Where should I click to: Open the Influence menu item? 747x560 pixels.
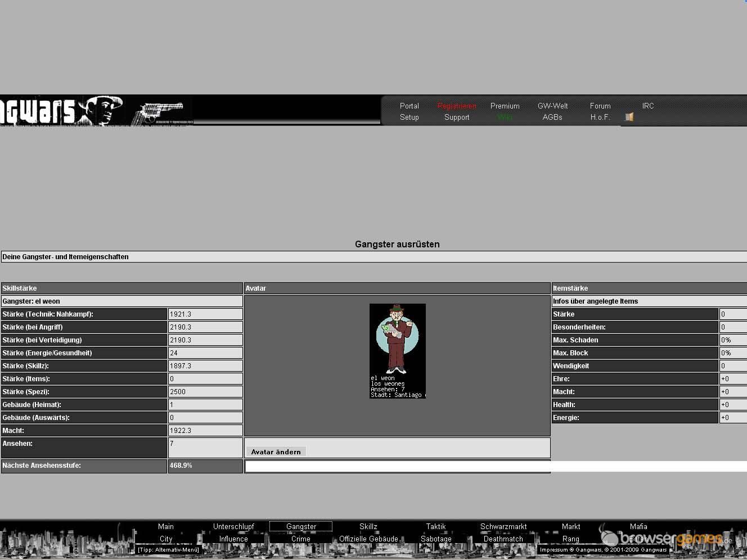point(233,539)
